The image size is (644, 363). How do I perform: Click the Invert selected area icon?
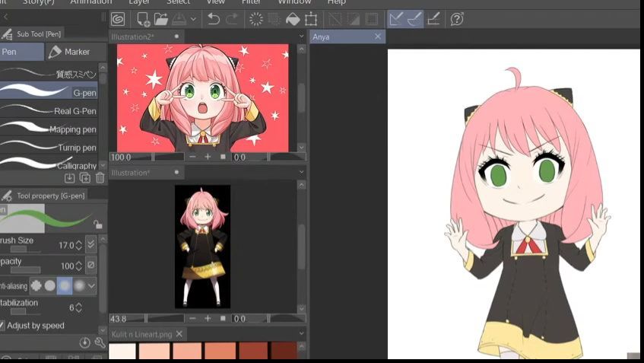point(354,19)
